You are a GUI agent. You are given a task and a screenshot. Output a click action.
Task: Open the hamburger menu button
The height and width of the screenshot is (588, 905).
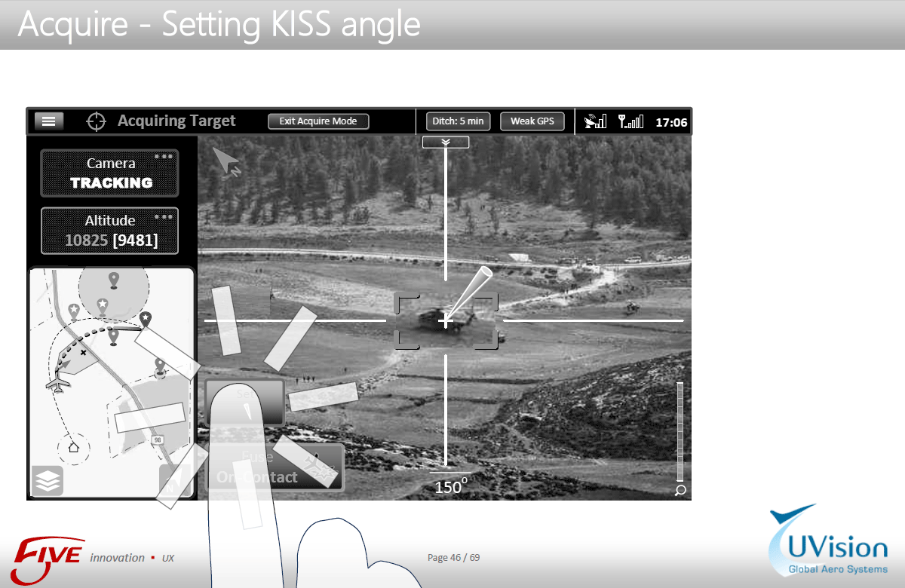coord(49,121)
